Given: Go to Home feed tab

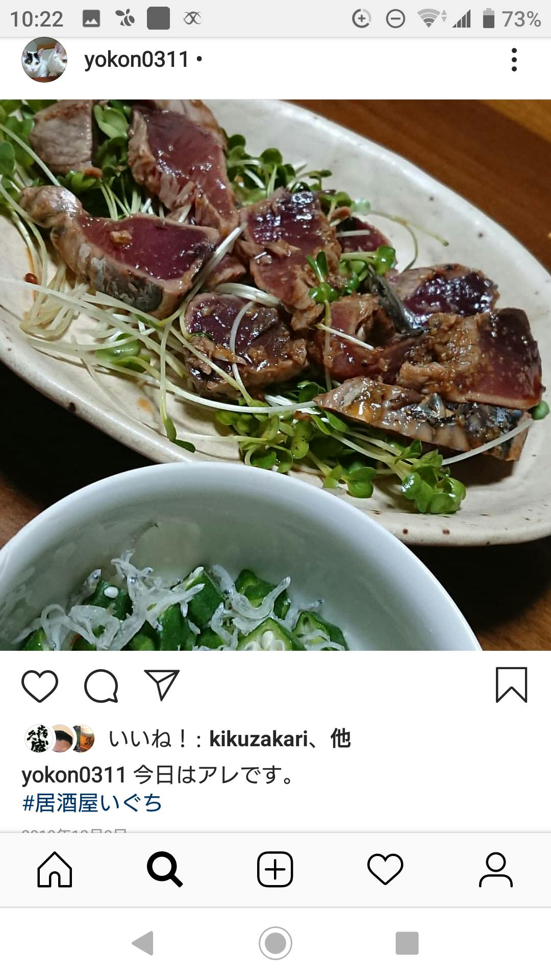Looking at the screenshot, I should pos(55,869).
